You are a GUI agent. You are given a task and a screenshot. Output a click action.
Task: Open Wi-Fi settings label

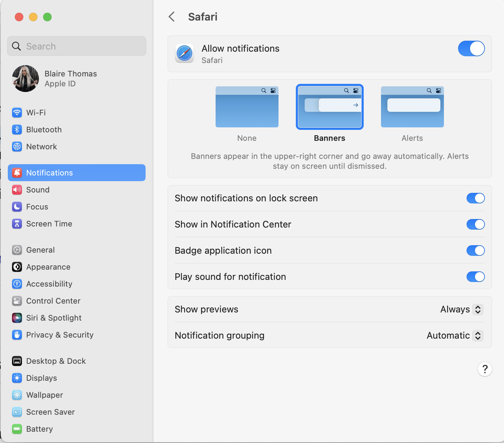tap(36, 113)
